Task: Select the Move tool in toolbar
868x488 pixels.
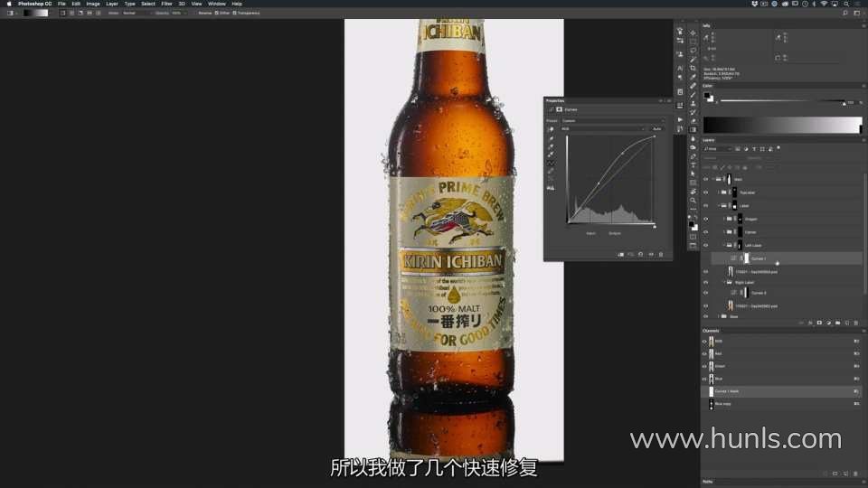Action: pyautogui.click(x=693, y=33)
